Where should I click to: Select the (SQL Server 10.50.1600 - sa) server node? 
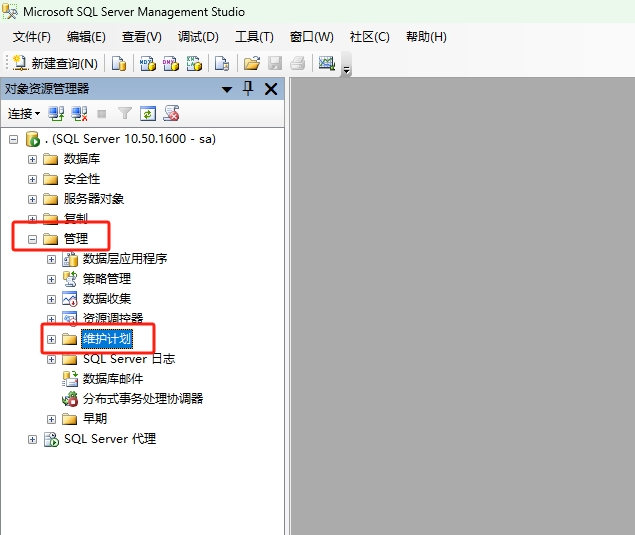130,139
